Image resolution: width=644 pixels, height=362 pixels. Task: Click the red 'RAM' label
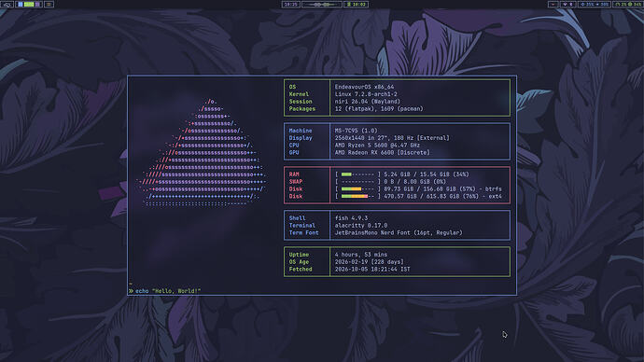coord(294,174)
